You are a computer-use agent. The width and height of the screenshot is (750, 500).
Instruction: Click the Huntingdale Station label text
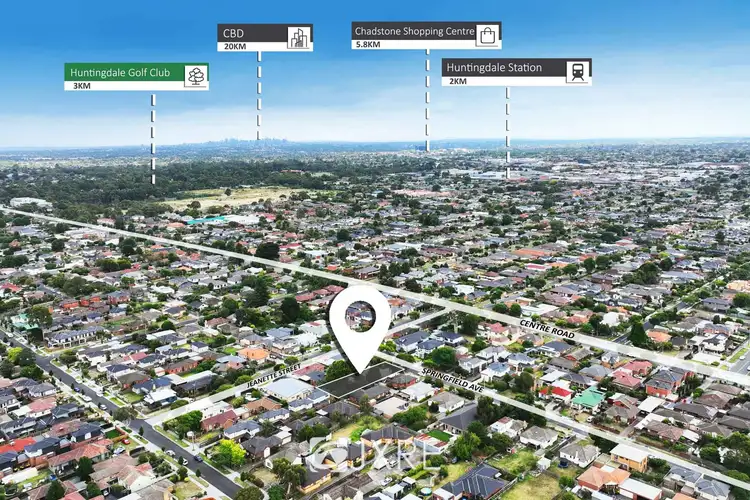tap(496, 68)
